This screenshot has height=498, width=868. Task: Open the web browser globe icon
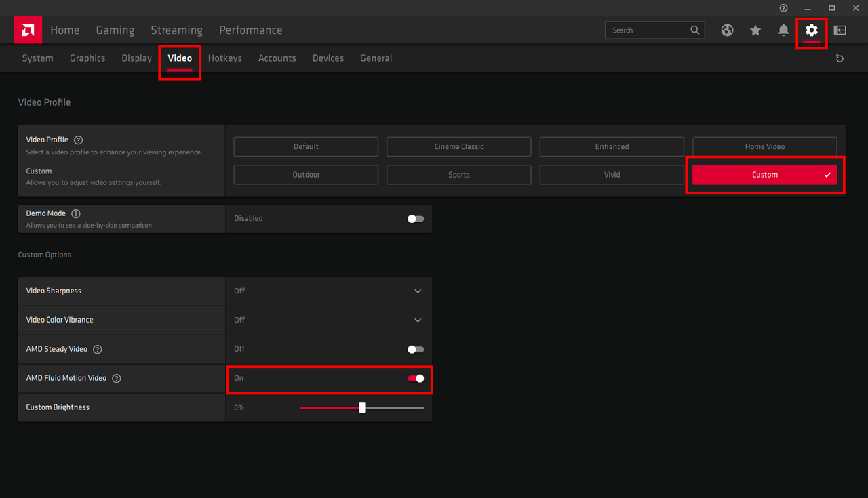coord(727,30)
